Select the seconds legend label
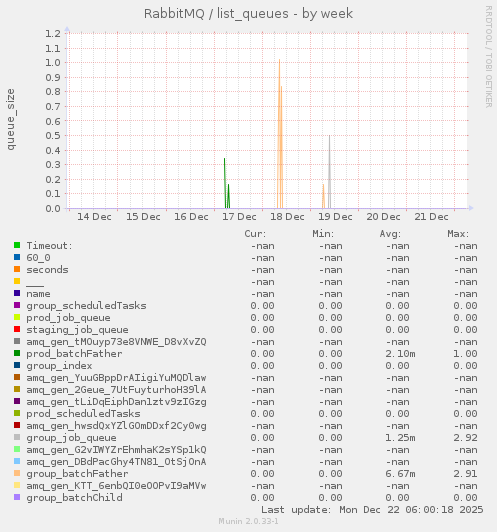The image size is (497, 532). (47, 270)
